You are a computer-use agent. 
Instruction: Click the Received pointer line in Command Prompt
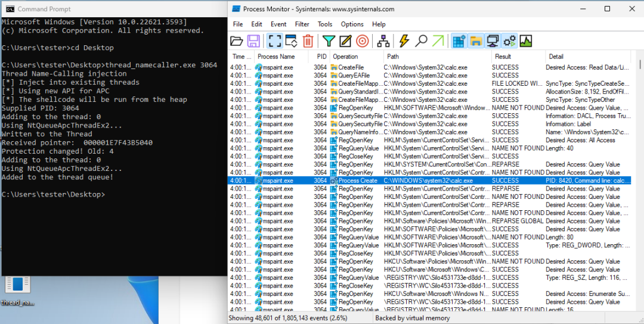tap(77, 143)
